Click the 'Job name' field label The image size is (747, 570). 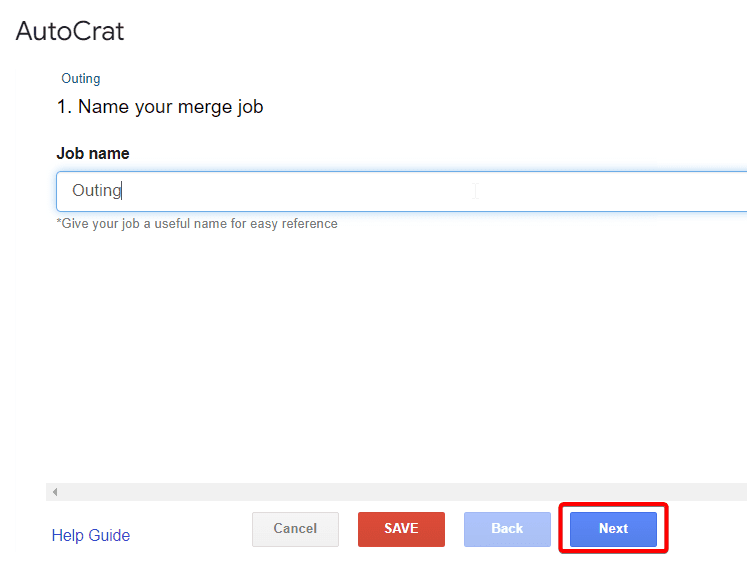[93, 153]
